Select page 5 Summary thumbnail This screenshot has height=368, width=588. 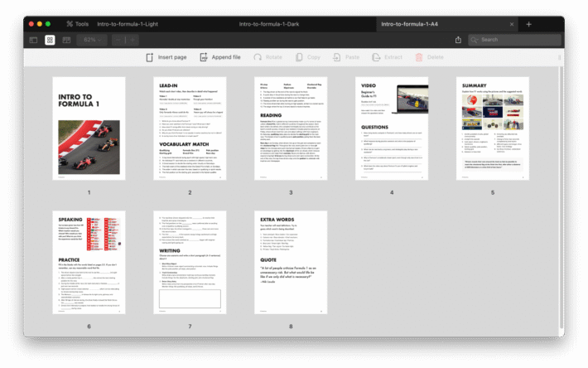point(493,128)
